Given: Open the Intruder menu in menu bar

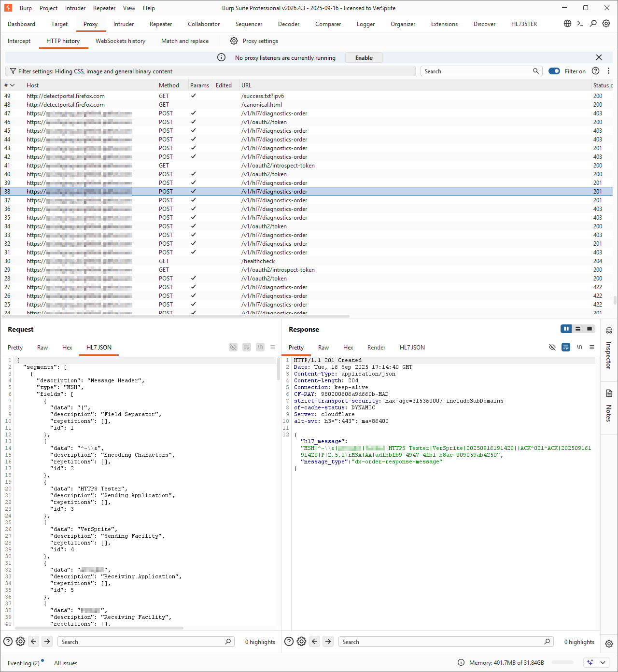Looking at the screenshot, I should point(75,8).
